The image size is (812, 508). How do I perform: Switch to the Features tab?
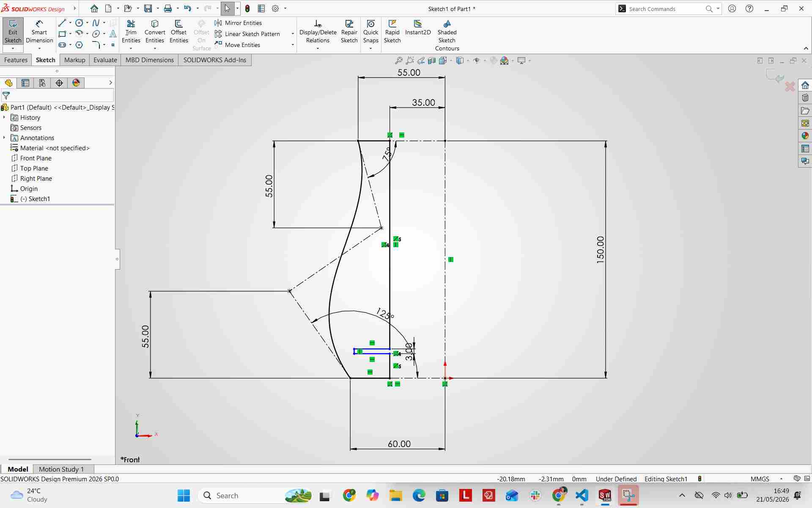click(16, 60)
